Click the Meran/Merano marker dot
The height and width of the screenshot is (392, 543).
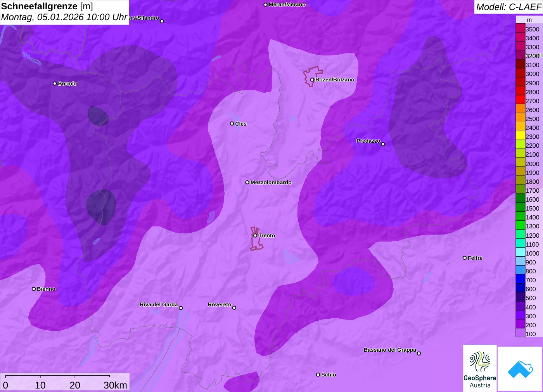click(265, 5)
